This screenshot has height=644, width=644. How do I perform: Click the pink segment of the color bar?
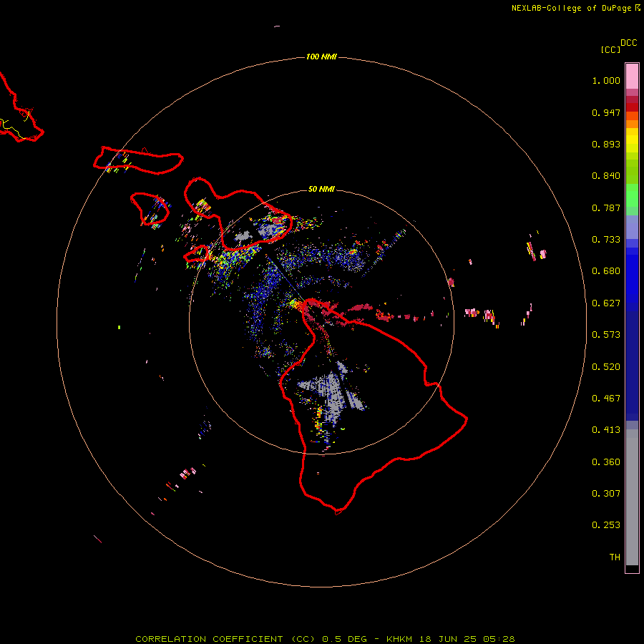pos(632,77)
